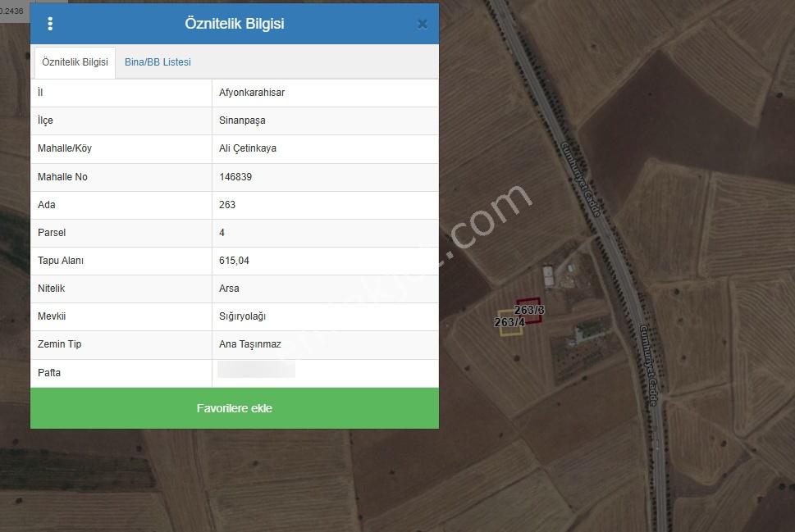Click the Mahalle No row label
The image size is (795, 532).
(62, 177)
